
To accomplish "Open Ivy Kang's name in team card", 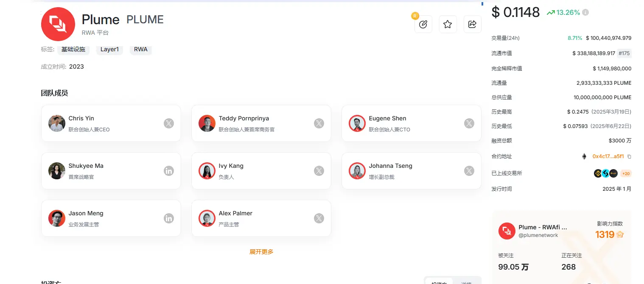I will coord(231,166).
